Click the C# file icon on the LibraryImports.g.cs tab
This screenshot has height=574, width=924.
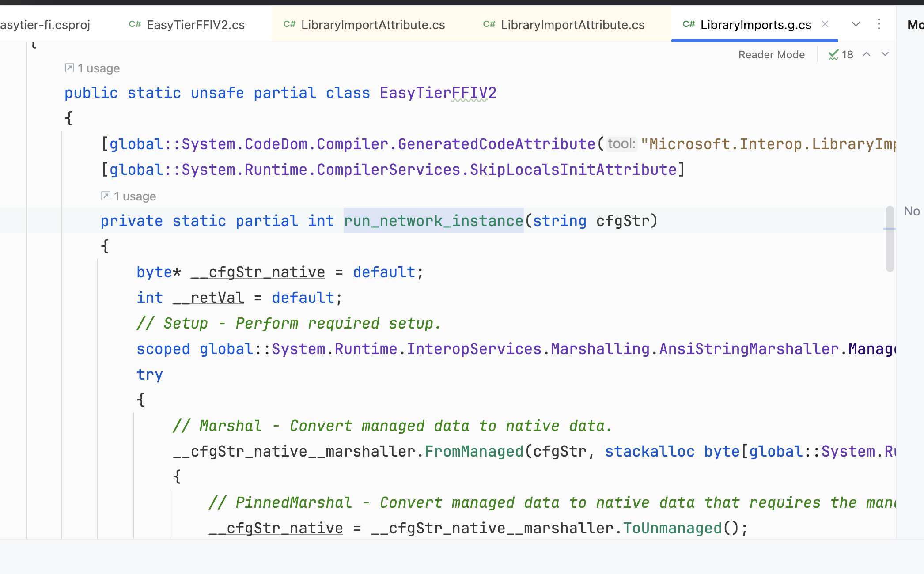coord(688,25)
